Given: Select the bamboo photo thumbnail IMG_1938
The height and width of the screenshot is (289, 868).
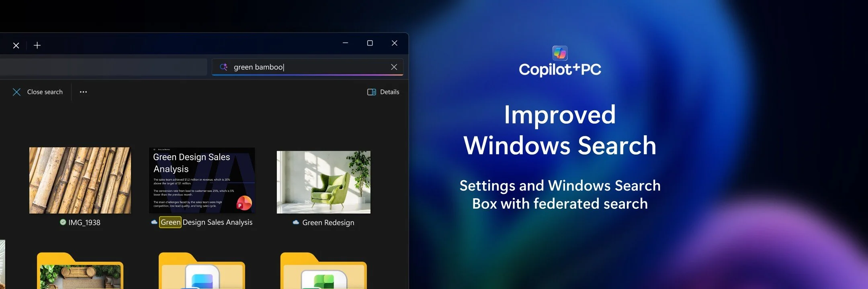Looking at the screenshot, I should click(80, 180).
